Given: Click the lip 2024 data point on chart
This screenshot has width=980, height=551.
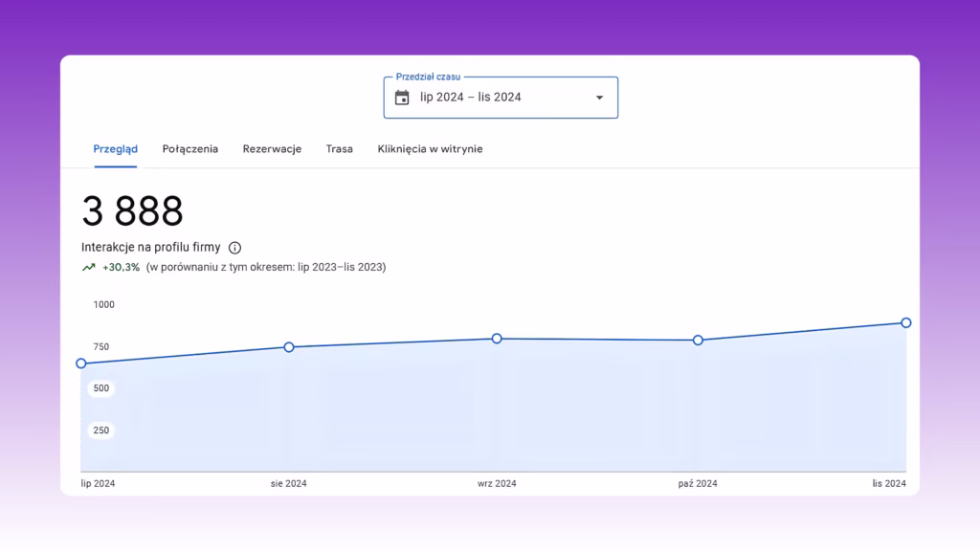Looking at the screenshot, I should tap(81, 364).
